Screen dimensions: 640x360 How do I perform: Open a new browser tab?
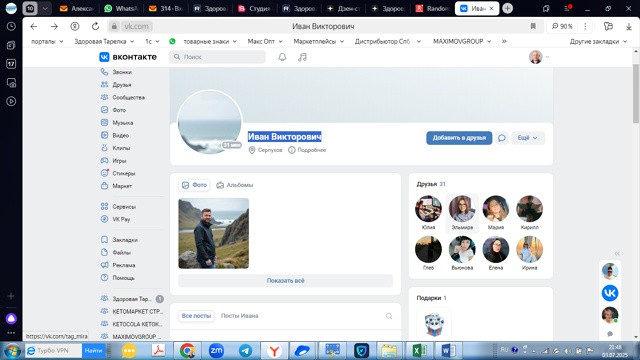pyautogui.click(x=507, y=8)
